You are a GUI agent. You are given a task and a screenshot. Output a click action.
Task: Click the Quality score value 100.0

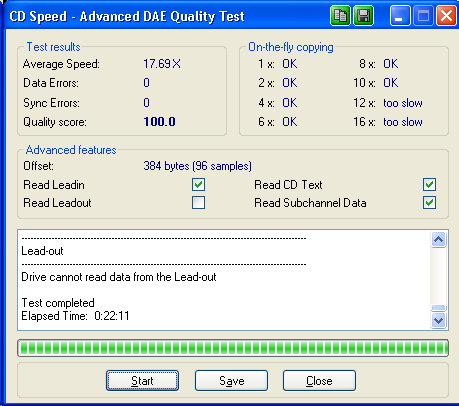click(x=160, y=122)
